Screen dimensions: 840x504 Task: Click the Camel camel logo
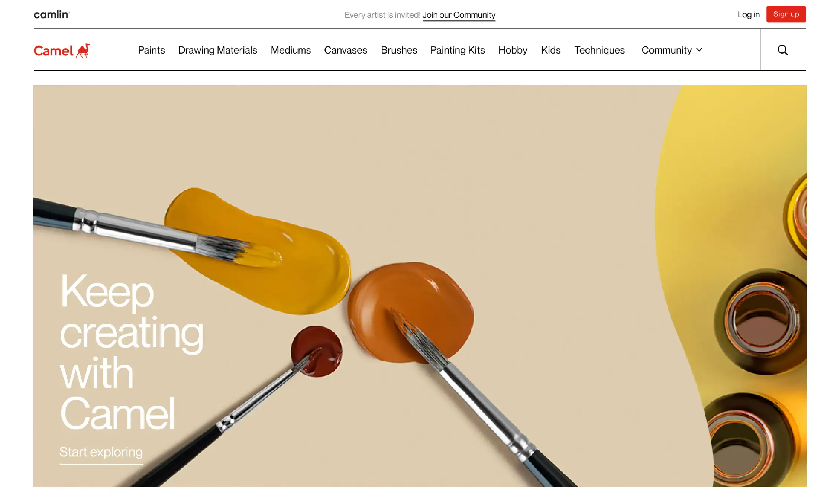[62, 51]
